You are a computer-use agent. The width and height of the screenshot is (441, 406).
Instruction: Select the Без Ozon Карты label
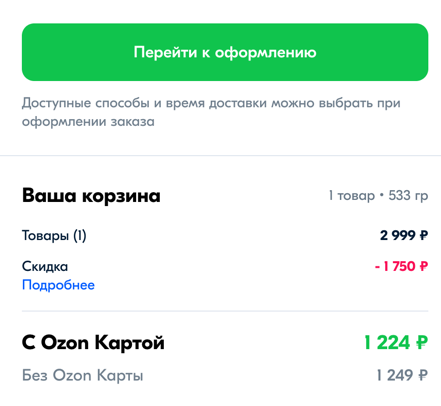83,375
